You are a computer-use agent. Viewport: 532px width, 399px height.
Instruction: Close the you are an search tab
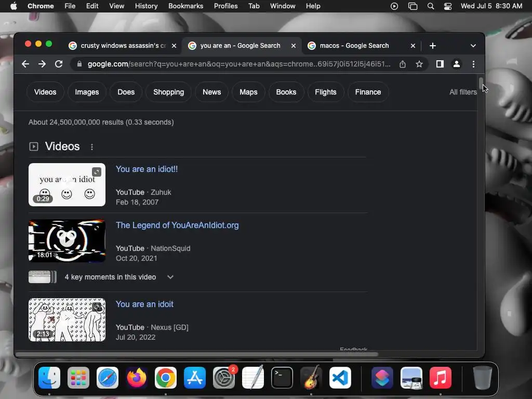click(x=294, y=46)
